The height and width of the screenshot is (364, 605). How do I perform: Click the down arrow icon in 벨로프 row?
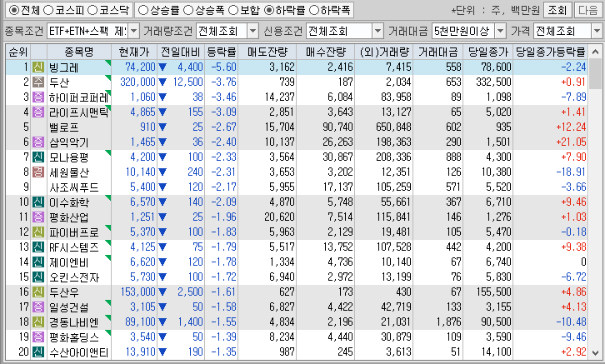click(x=162, y=127)
